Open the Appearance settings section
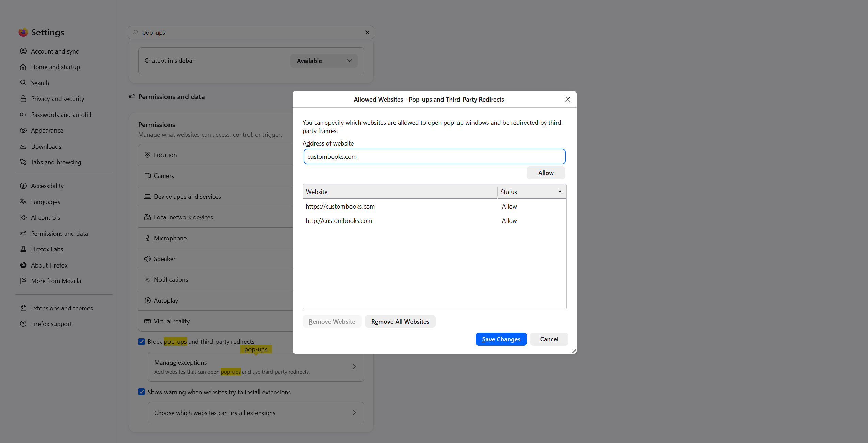 click(x=47, y=131)
